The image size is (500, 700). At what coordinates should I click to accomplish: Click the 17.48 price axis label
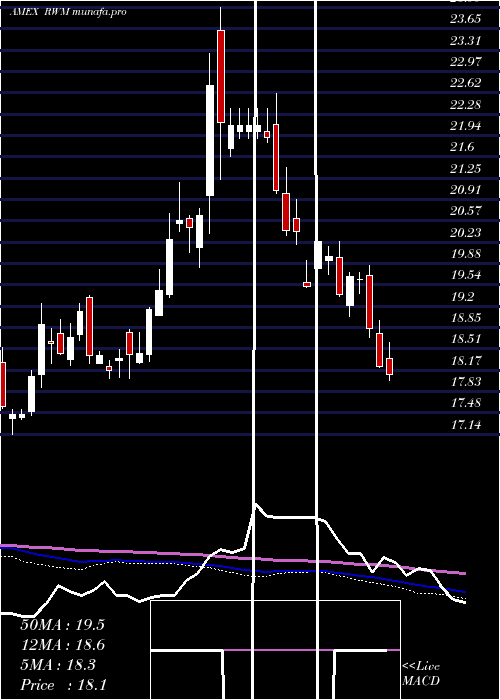coord(466,403)
